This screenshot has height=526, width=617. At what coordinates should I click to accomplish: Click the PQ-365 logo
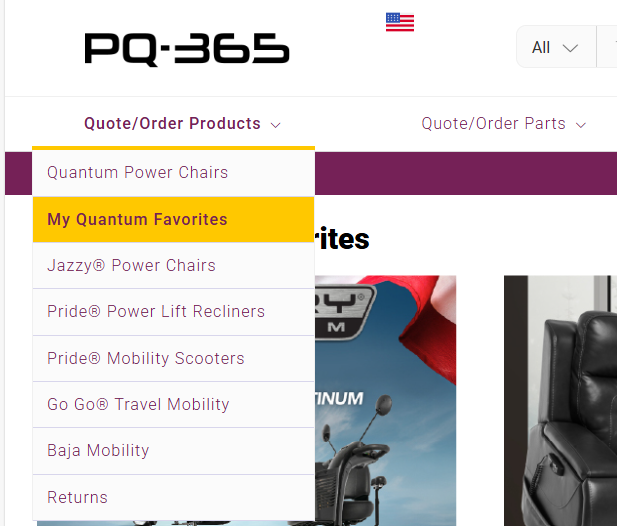[x=187, y=48]
